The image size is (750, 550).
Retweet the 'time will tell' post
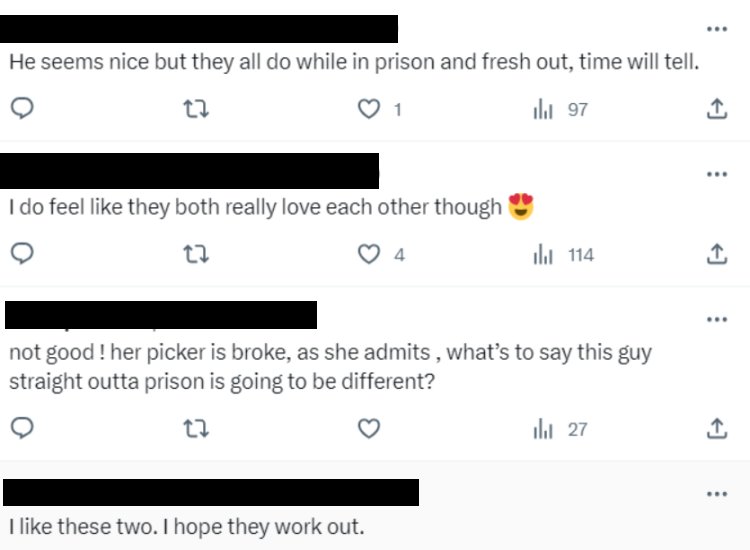(196, 109)
